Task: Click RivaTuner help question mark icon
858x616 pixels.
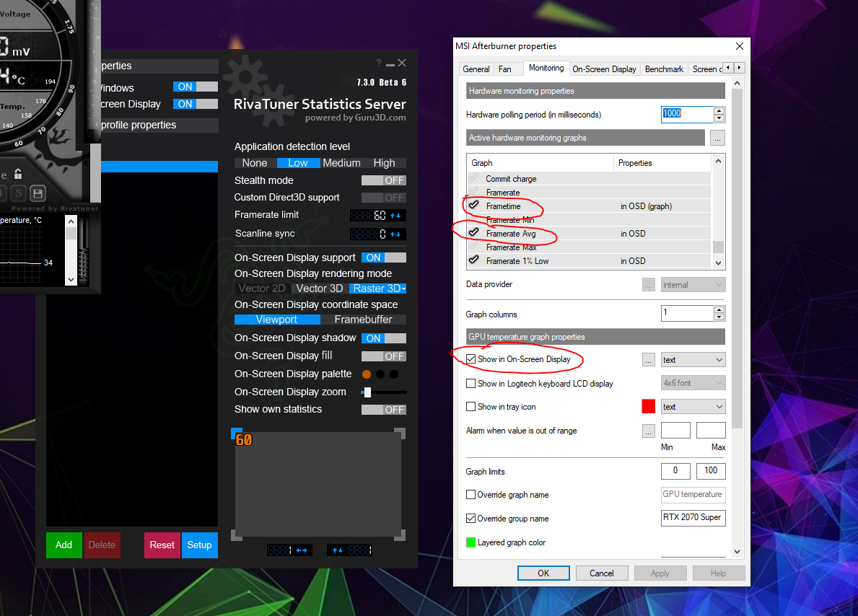Action: [379, 63]
